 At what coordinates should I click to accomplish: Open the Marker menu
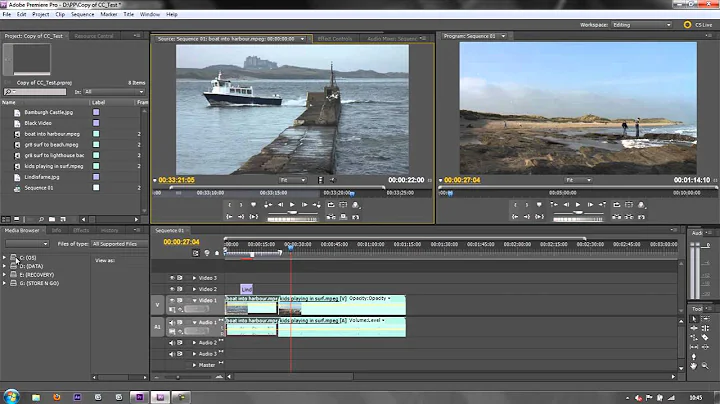(109, 14)
